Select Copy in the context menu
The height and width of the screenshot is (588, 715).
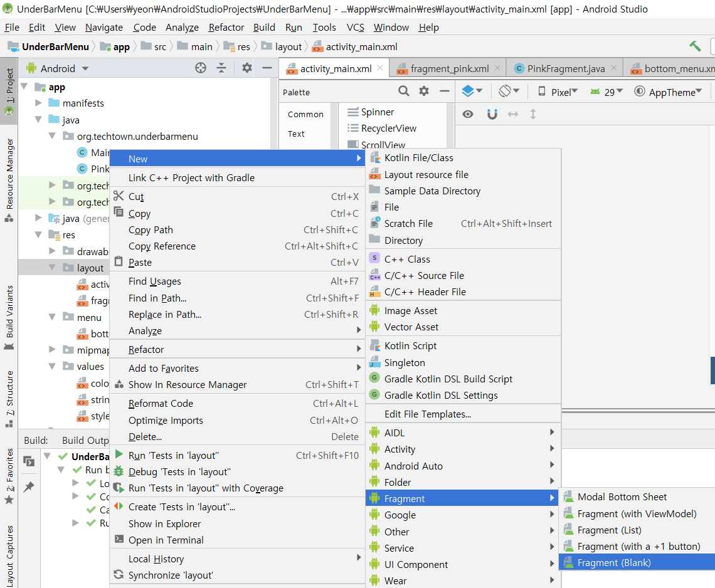pyautogui.click(x=237, y=213)
